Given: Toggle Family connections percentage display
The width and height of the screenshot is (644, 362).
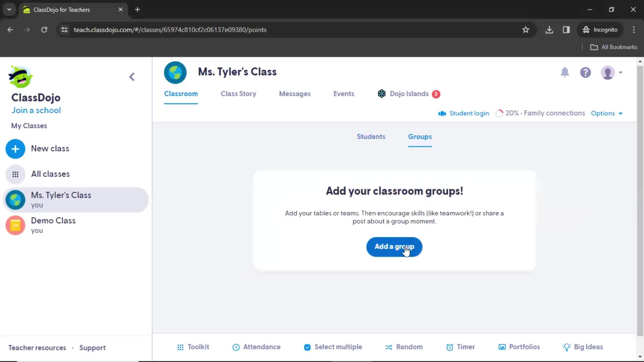Looking at the screenshot, I should (540, 113).
